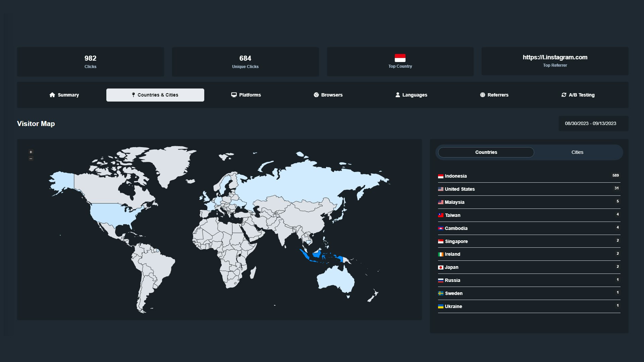Viewport: 644px width, 362px height.
Task: Open the date range picker 08/30/2023 - 09/13/2023
Action: pos(593,123)
